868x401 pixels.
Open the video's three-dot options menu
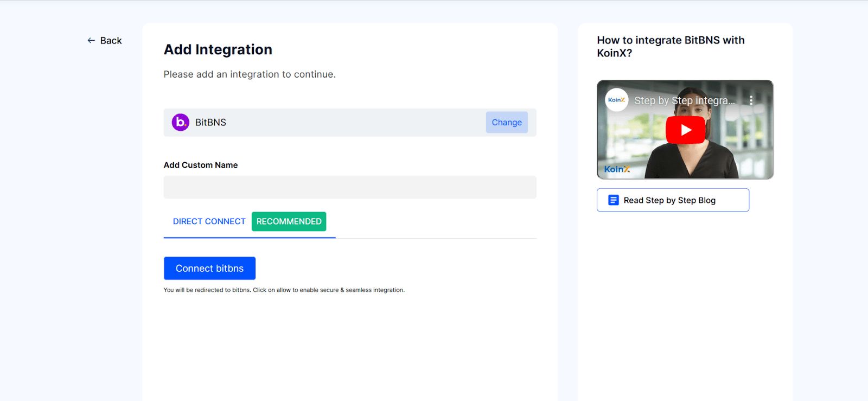click(751, 100)
